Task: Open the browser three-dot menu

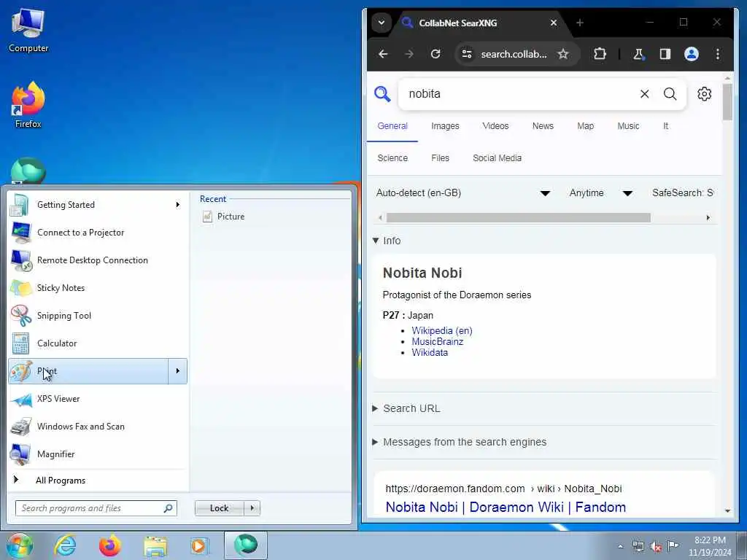Action: pos(718,54)
